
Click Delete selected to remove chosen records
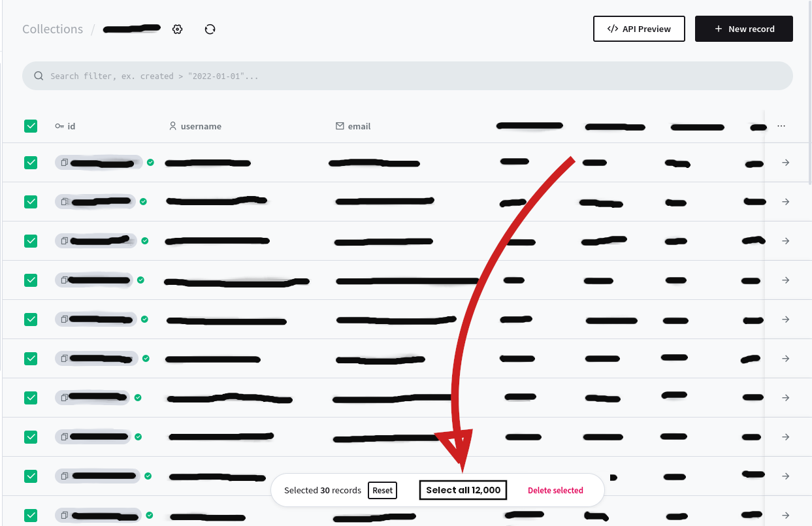pos(555,490)
